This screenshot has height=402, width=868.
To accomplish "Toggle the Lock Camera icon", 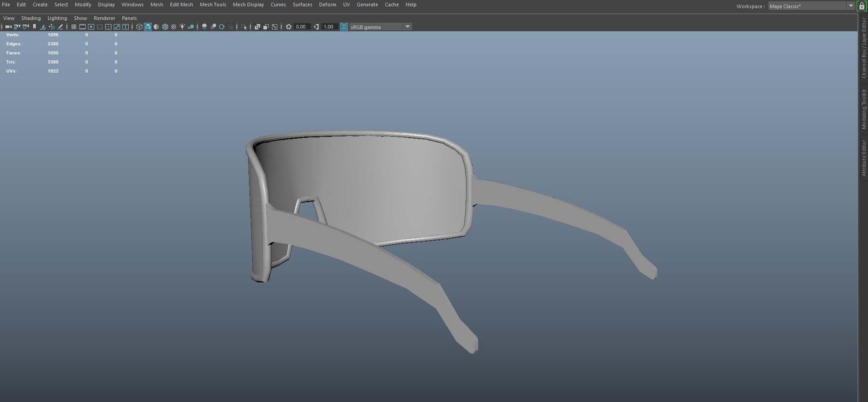I will click(x=17, y=27).
